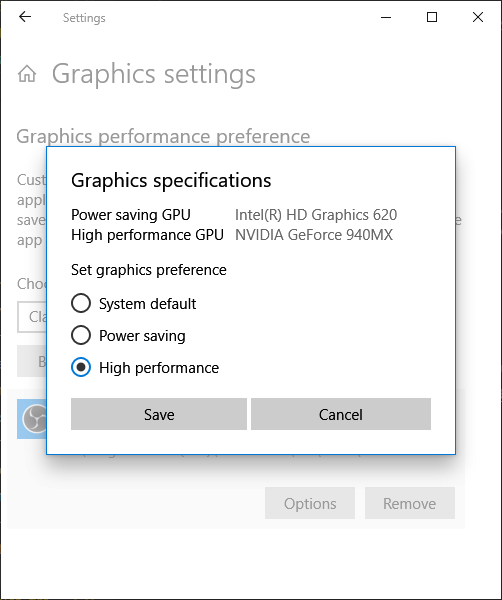Image resolution: width=502 pixels, height=600 pixels.
Task: Click the Intel(R) HD Graphics 620 text
Action: (316, 215)
